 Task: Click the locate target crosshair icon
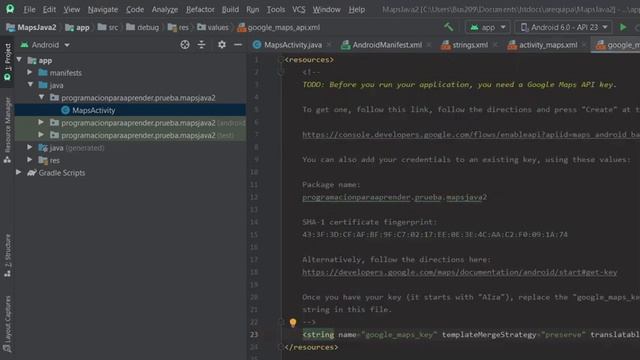[185, 44]
